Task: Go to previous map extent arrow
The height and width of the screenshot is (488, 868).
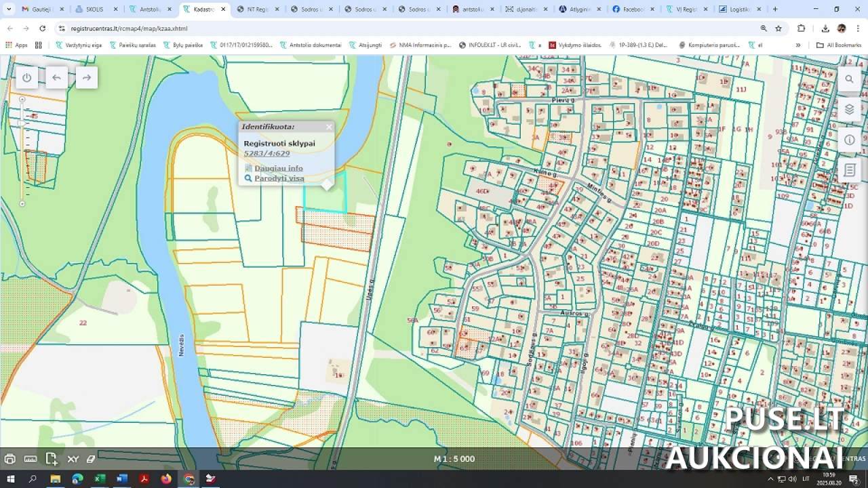Action: [x=56, y=77]
